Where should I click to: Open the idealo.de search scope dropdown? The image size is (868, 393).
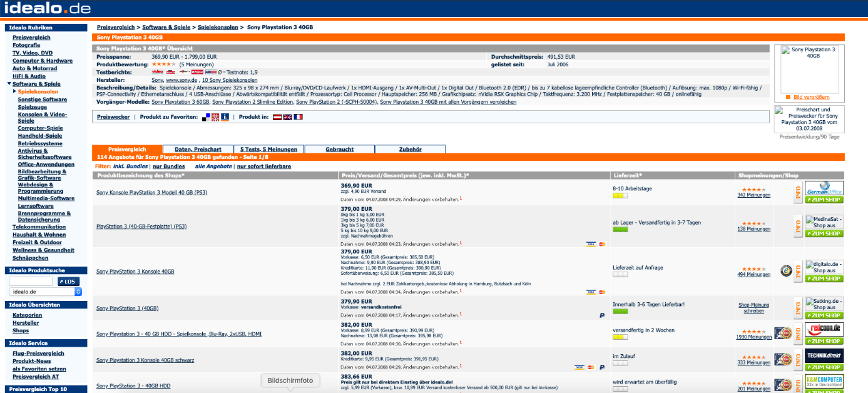tap(46, 292)
